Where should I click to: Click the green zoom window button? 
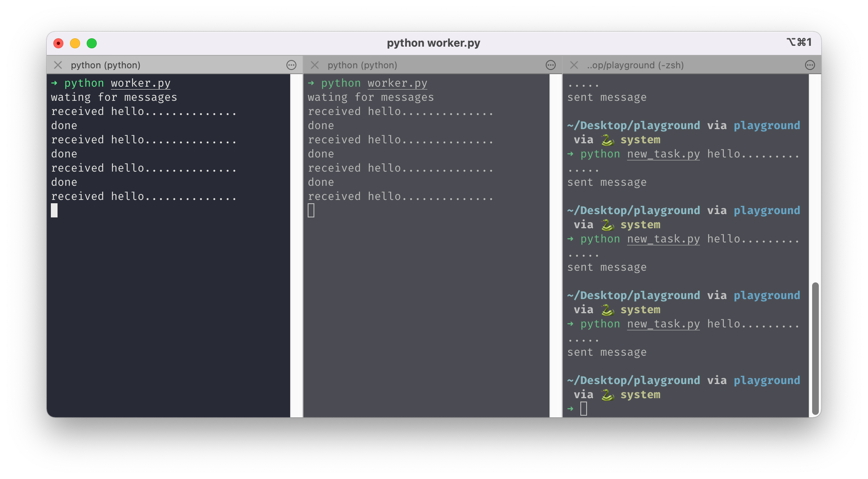[92, 43]
